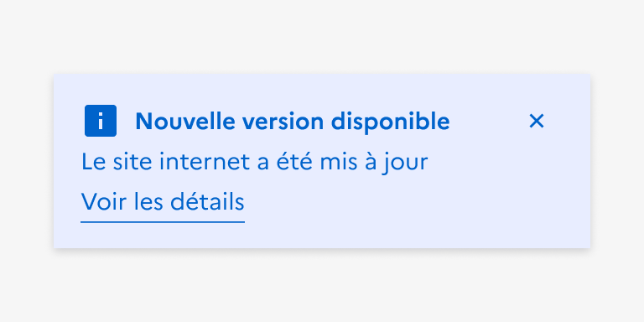This screenshot has height=322, width=644.
Task: Close the 'Nouvelle version disponible' alert
Action: click(537, 121)
